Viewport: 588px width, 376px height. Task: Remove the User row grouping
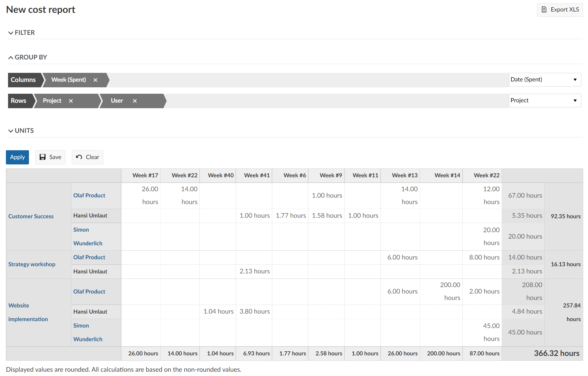tap(135, 101)
